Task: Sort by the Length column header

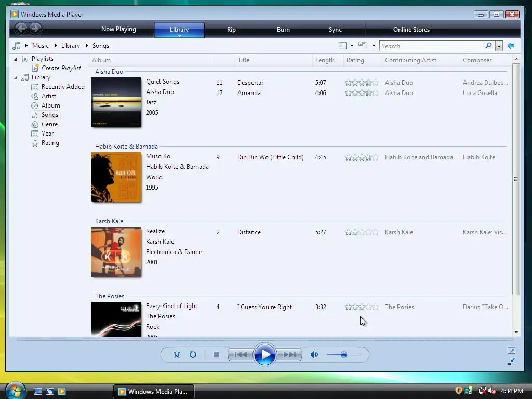Action: [327, 60]
